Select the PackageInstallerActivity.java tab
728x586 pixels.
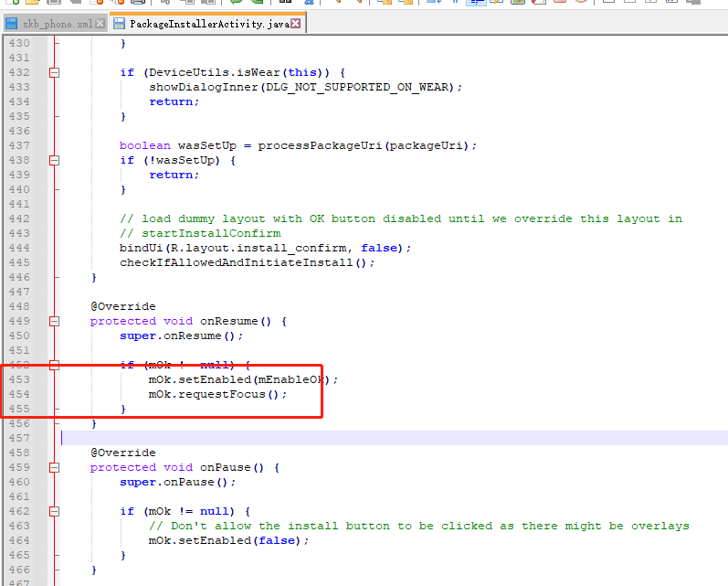(x=208, y=24)
